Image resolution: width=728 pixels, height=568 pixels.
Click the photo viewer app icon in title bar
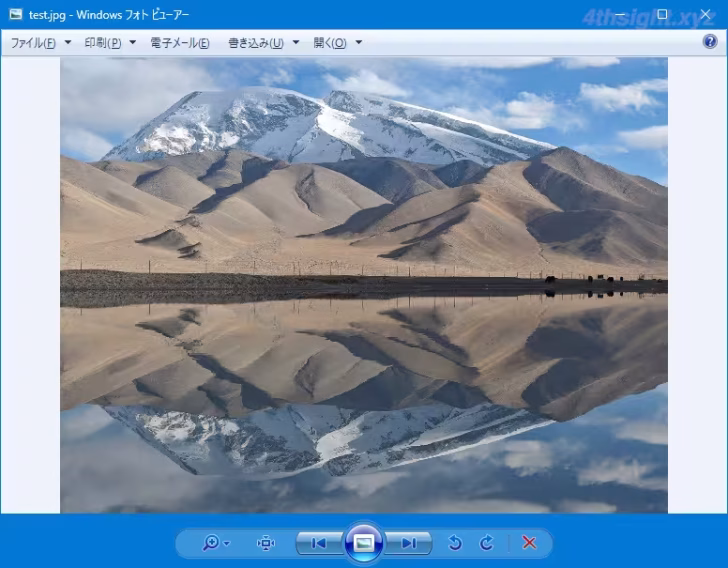16,14
